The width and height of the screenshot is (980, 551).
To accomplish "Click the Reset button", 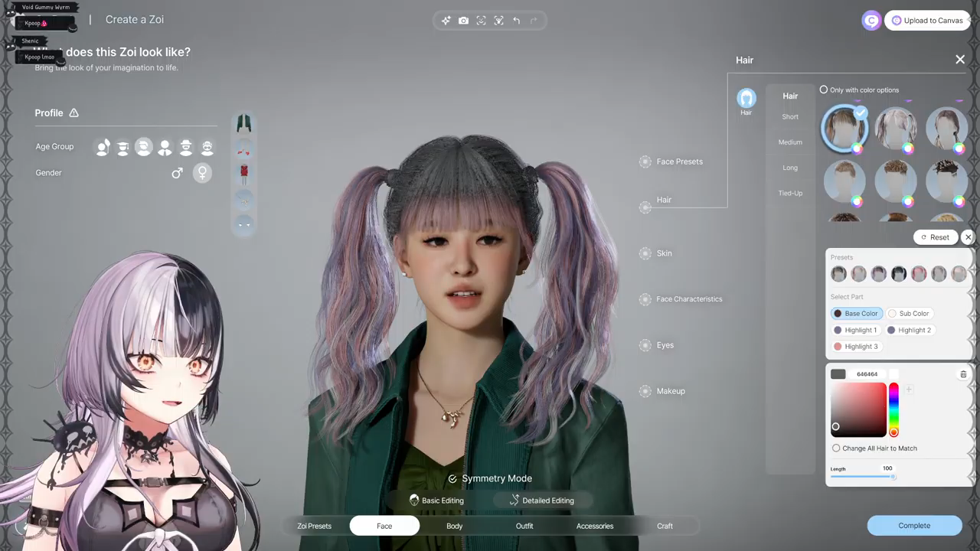I will pos(936,237).
